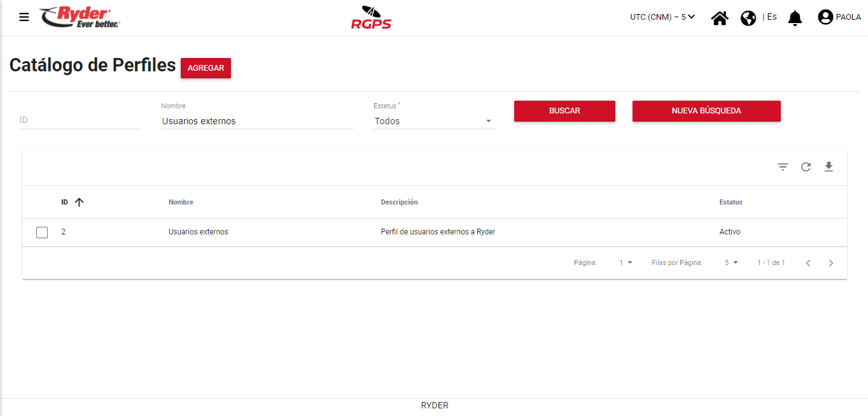Open the Filas por Página dropdown
The width and height of the screenshot is (868, 416).
click(731, 262)
